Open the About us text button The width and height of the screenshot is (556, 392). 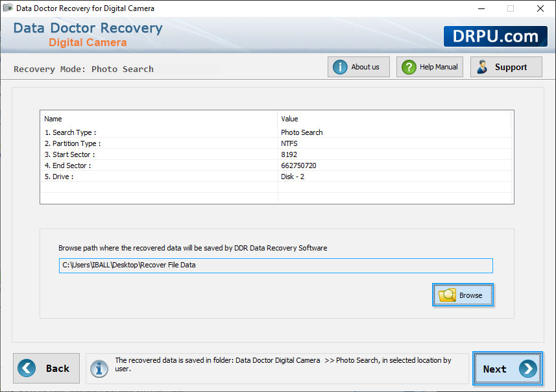365,67
